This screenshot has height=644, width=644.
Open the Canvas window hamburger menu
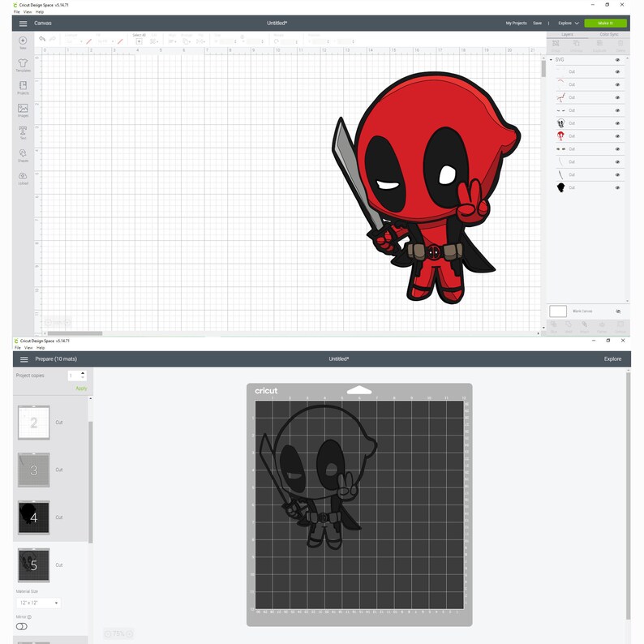(x=23, y=24)
